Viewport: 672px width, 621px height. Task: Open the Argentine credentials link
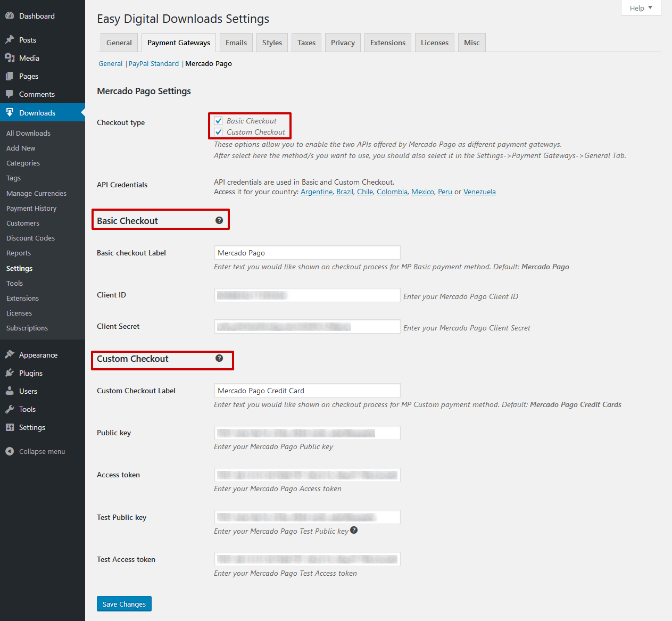pos(317,192)
